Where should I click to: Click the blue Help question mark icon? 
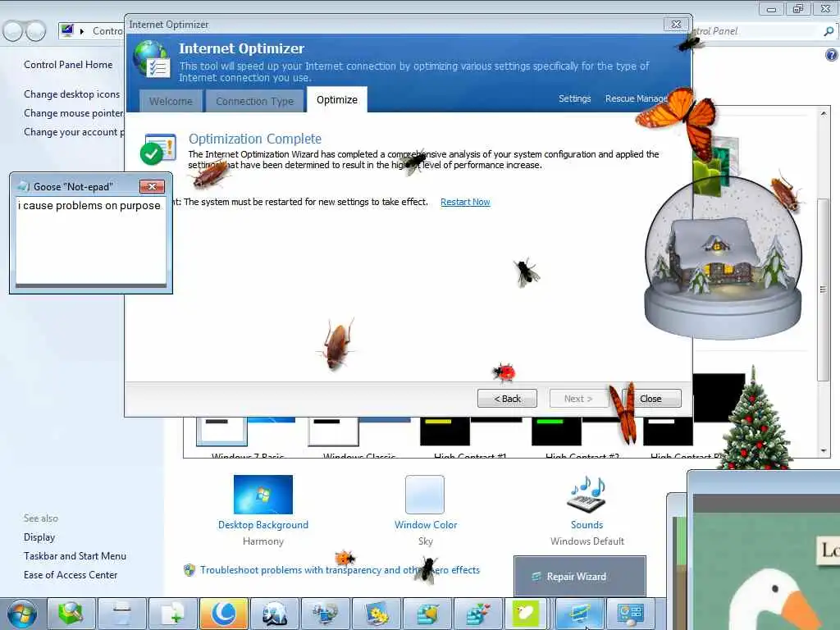click(832, 55)
